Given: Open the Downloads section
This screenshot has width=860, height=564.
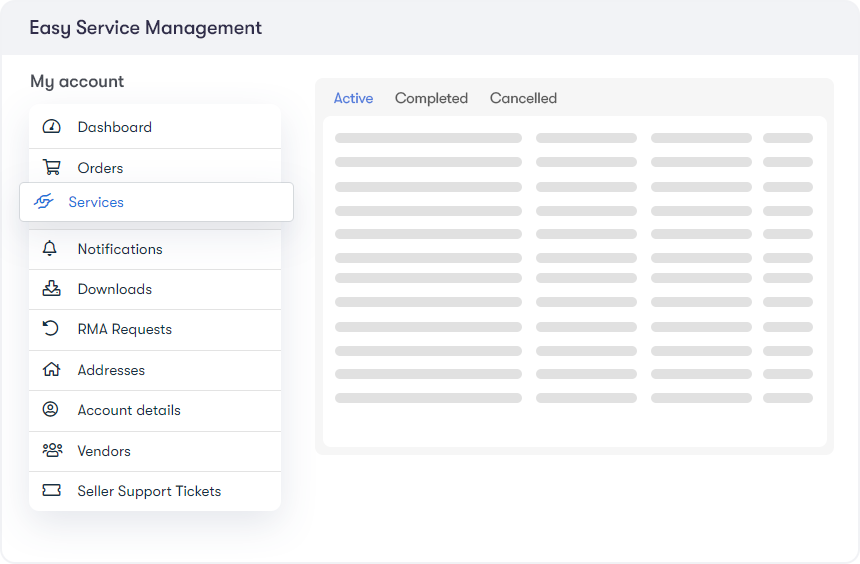Looking at the screenshot, I should 155,289.
